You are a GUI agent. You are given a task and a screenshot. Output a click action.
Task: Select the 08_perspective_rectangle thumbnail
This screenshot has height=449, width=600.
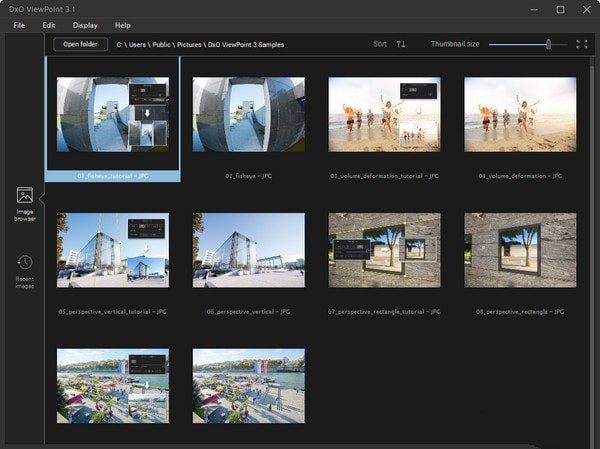pos(520,250)
